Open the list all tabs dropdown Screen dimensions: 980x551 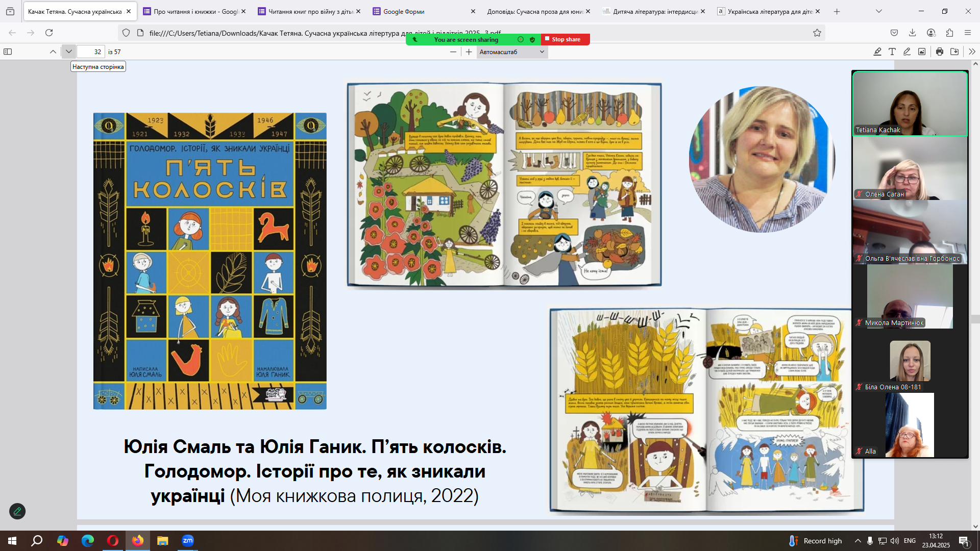pos(879,11)
